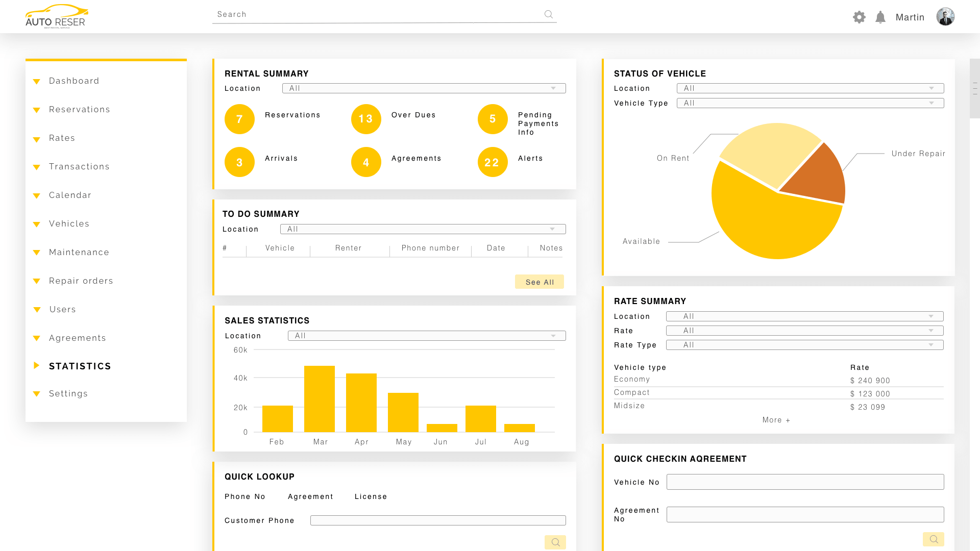
Task: Click the notification bell icon
Action: click(x=880, y=17)
